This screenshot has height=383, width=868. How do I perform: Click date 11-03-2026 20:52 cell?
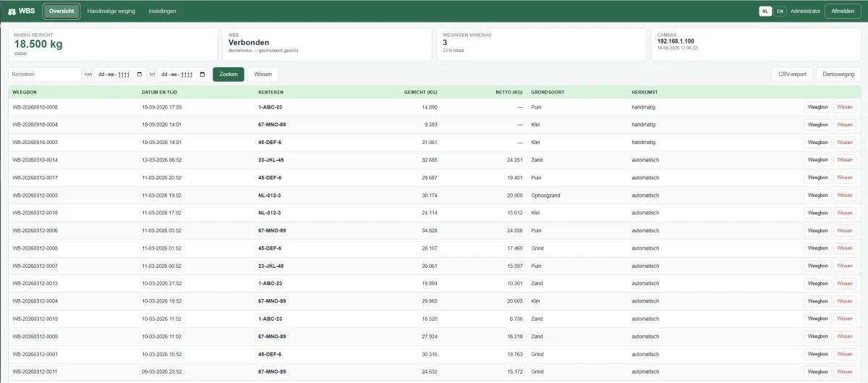click(162, 177)
